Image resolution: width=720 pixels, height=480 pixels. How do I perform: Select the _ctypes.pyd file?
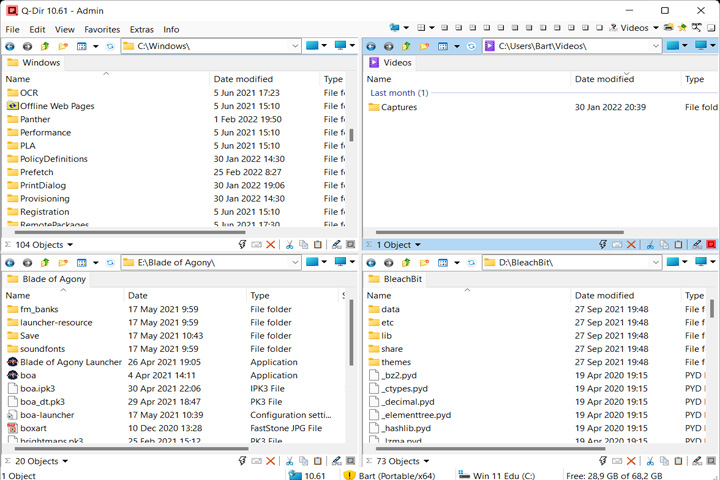(404, 389)
